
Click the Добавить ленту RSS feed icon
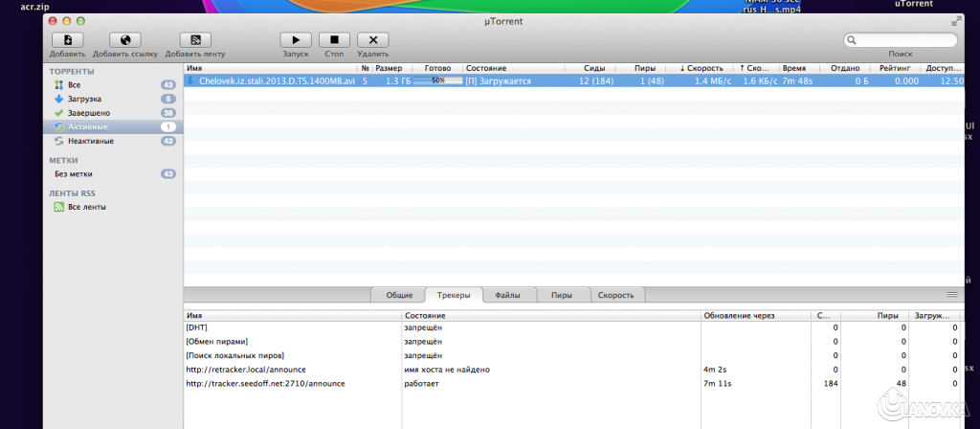tap(195, 40)
